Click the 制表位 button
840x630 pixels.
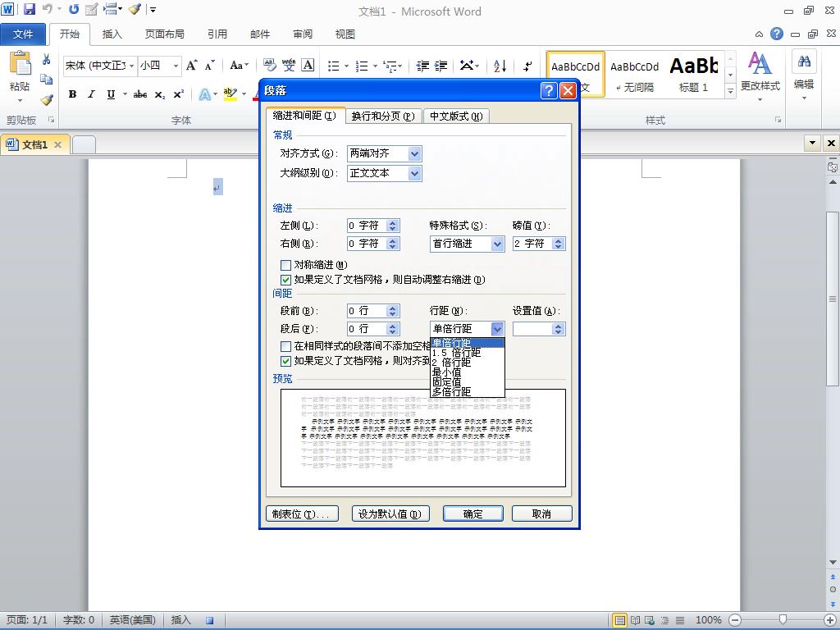302,514
